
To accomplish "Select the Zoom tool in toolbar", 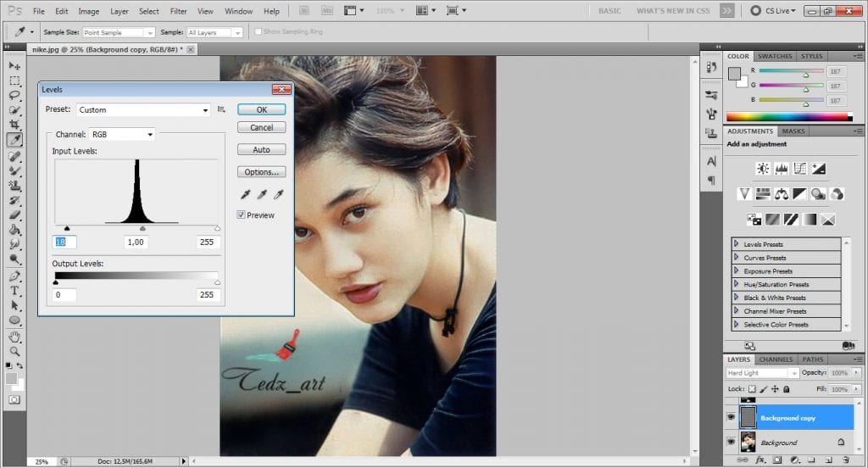I will (x=14, y=351).
